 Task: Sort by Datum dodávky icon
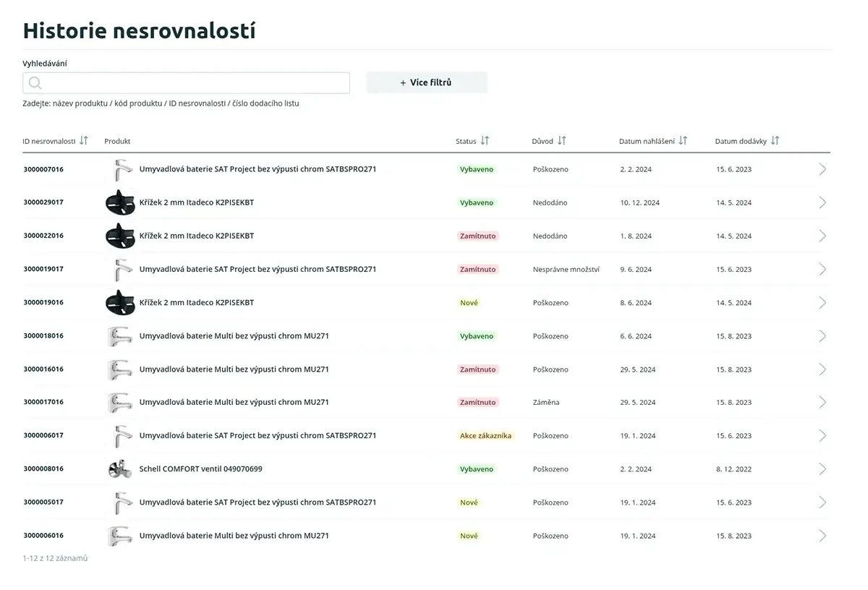point(775,141)
